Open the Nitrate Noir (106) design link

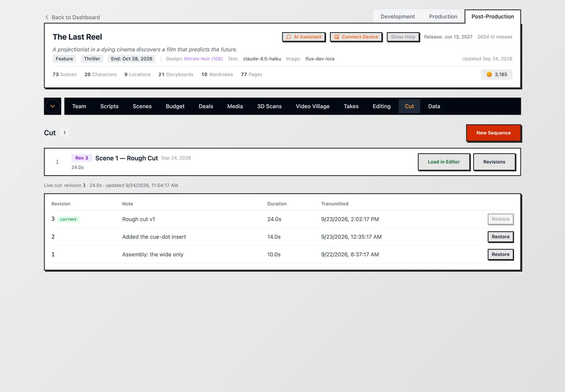click(x=203, y=59)
